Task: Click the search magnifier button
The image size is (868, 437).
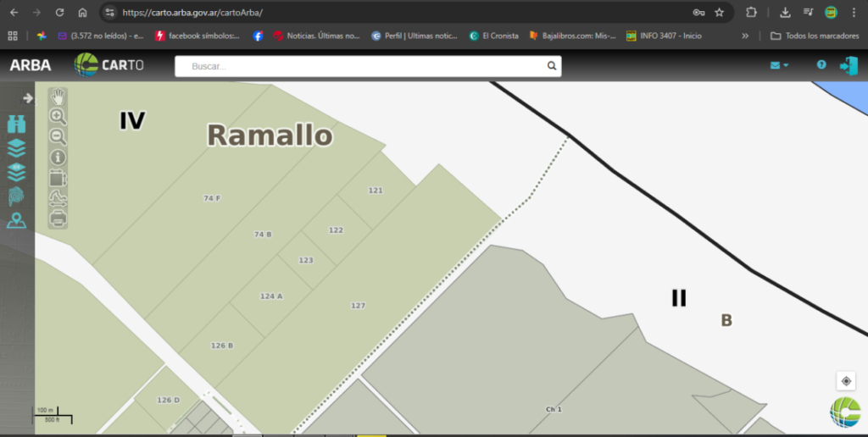Action: tap(552, 66)
